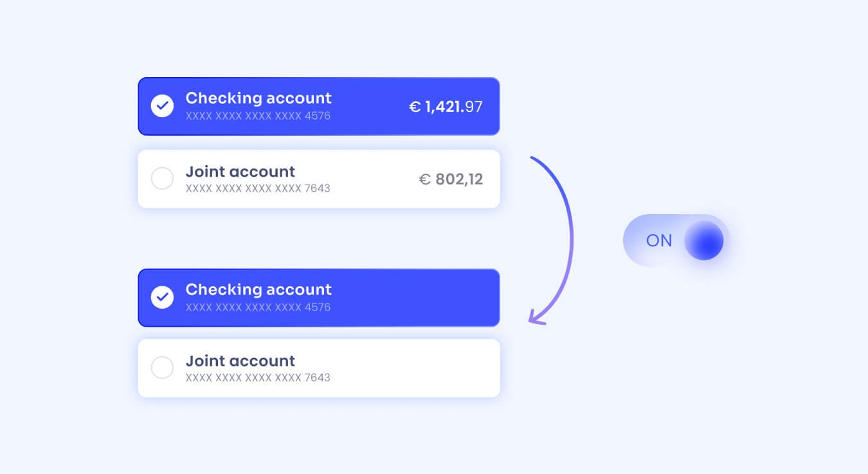Choose Joint account title in balance-hidden card
Image resolution: width=868 pixels, height=474 pixels.
[240, 360]
